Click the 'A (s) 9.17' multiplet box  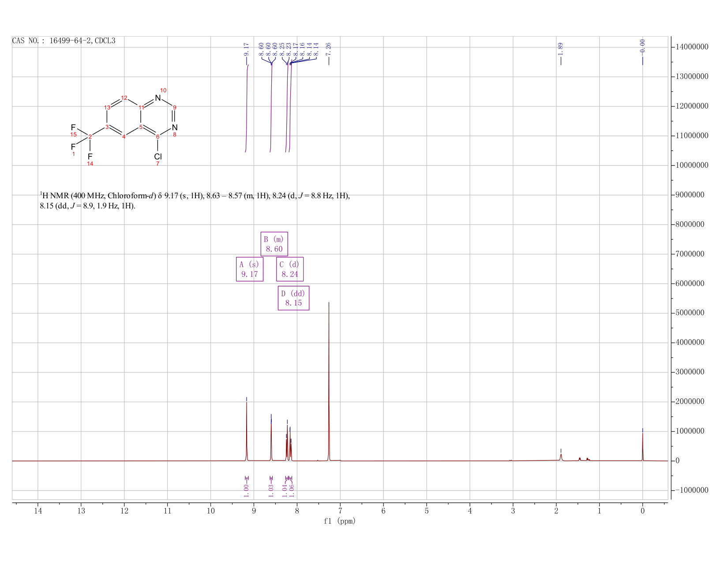tap(250, 269)
